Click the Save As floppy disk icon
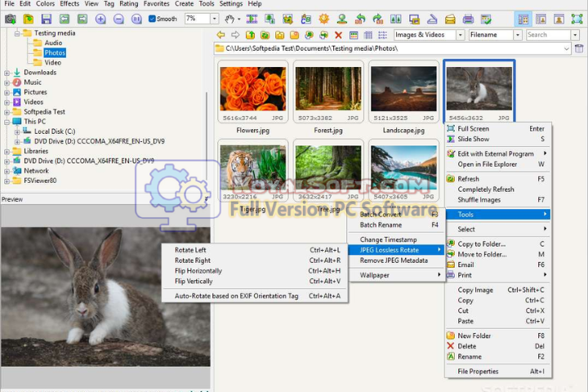 tap(46, 19)
